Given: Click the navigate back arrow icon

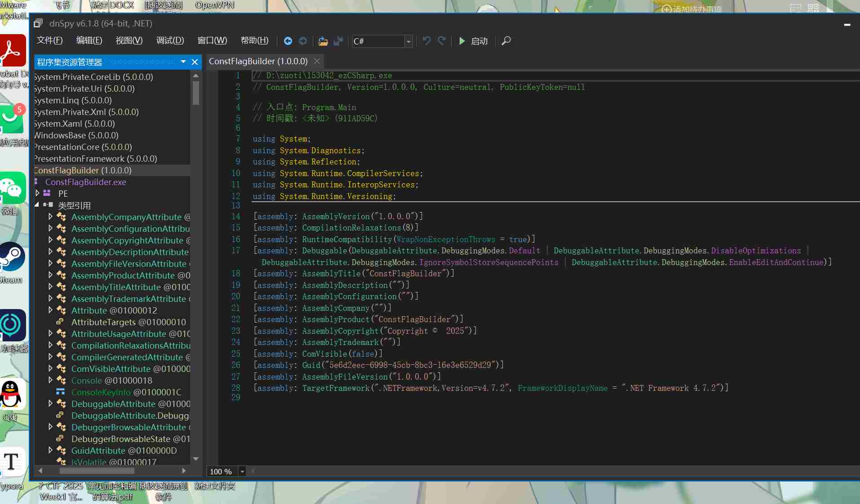Looking at the screenshot, I should [288, 41].
